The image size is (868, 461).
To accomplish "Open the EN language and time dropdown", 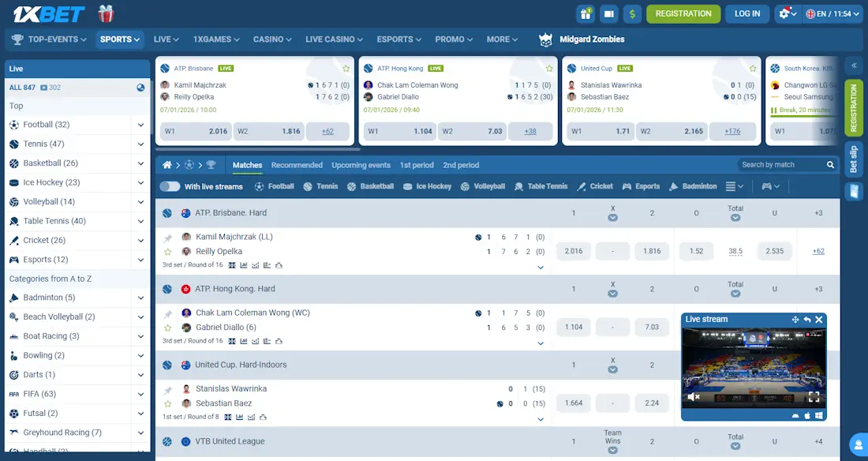I will (832, 13).
